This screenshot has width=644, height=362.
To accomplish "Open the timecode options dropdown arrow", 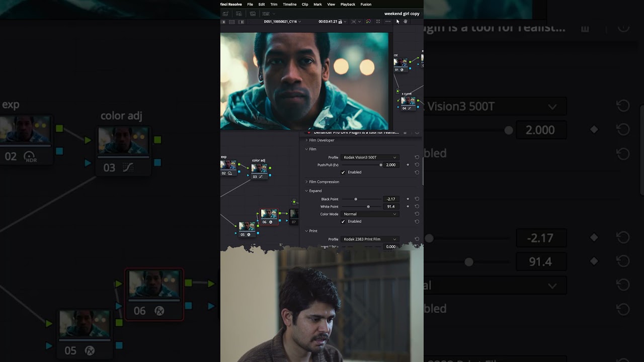I will click(345, 22).
